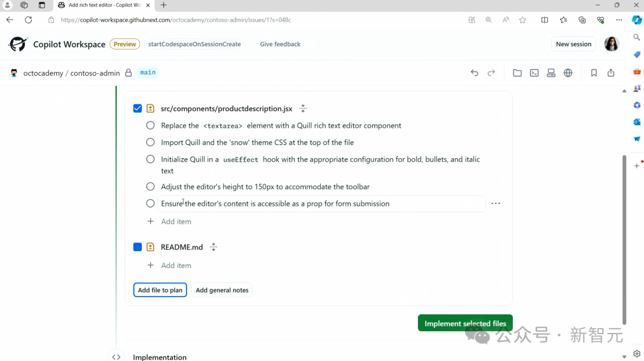Click the undo arrow in the workspace toolbar
The width and height of the screenshot is (644, 361).
(475, 73)
